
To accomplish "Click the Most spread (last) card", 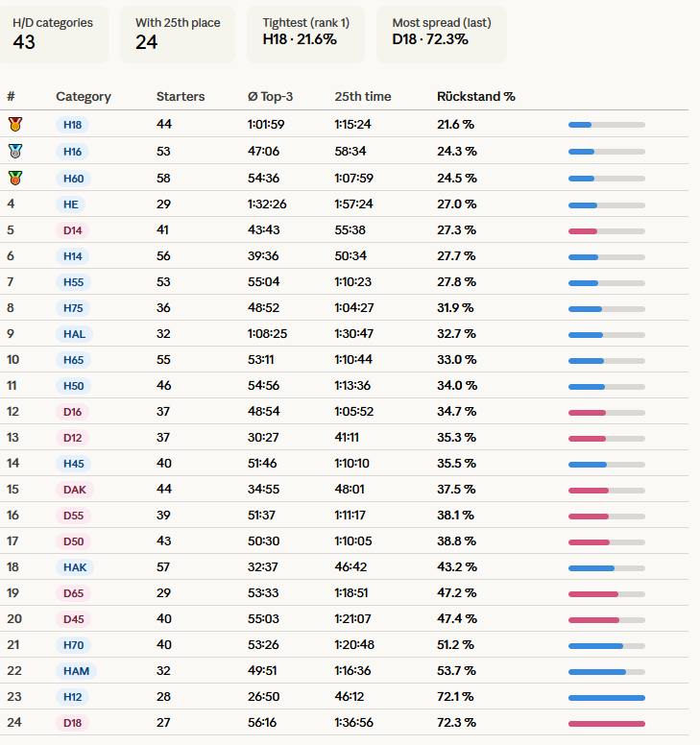I will (440, 35).
